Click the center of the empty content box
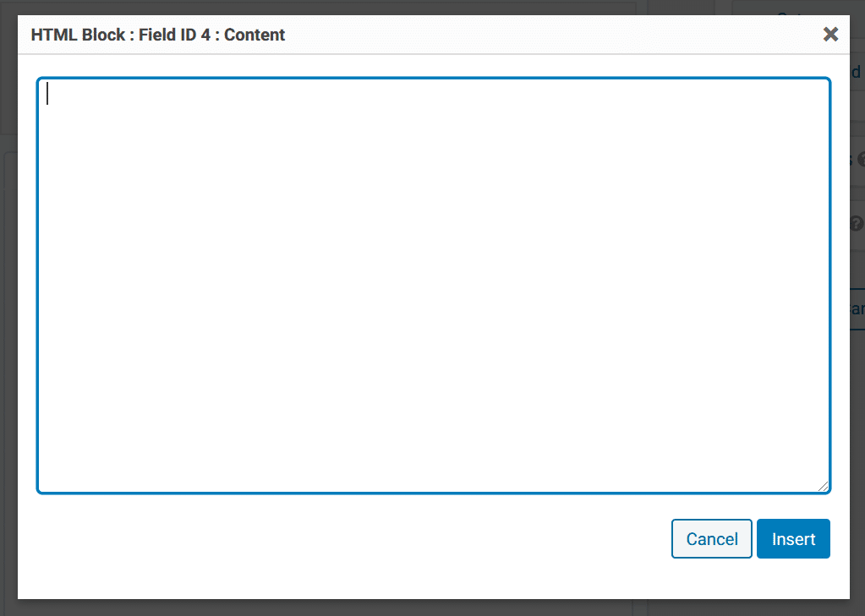The height and width of the screenshot is (616, 865). point(434,285)
